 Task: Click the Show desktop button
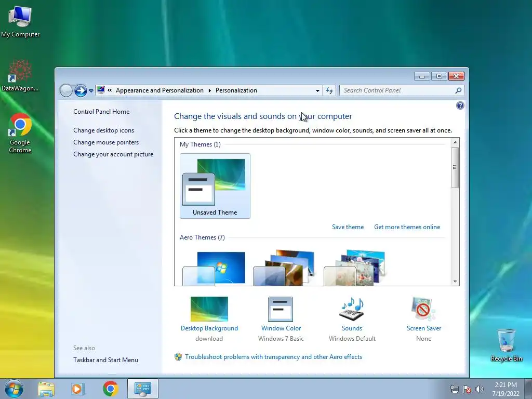coord(528,389)
